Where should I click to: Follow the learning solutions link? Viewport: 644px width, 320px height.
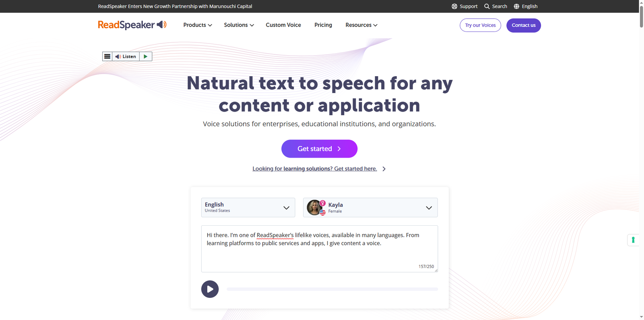[x=315, y=169]
